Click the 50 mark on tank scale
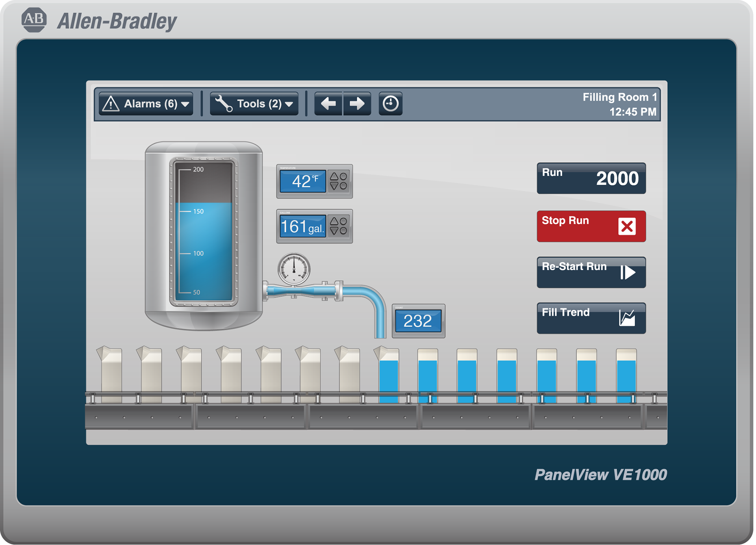The width and height of the screenshot is (756, 545). (196, 293)
